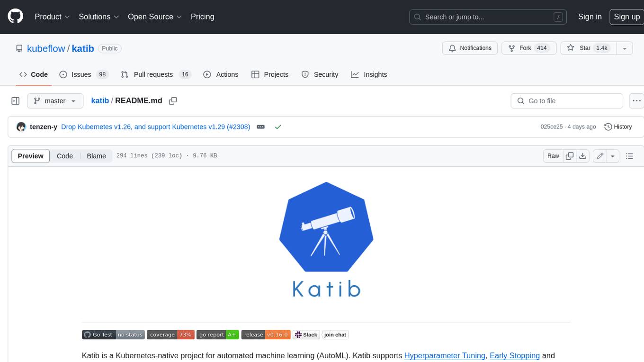Open the join chat badge

tap(335, 335)
